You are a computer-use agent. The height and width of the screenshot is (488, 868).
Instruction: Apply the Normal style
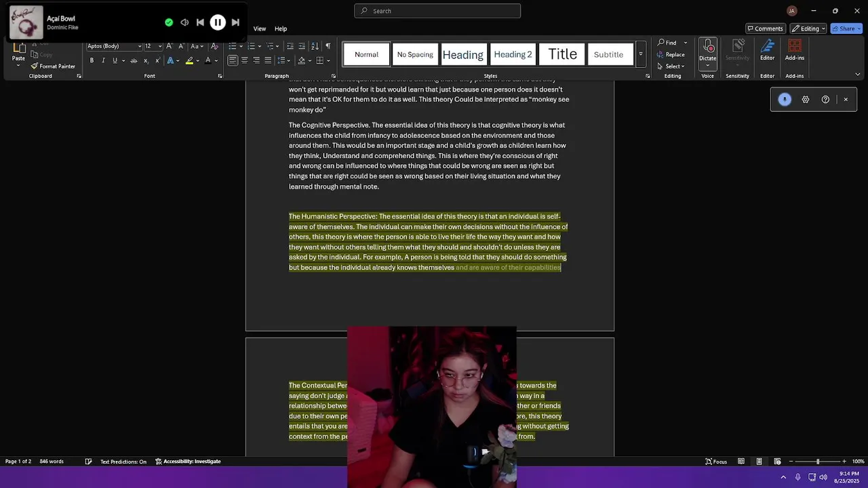[x=366, y=54]
